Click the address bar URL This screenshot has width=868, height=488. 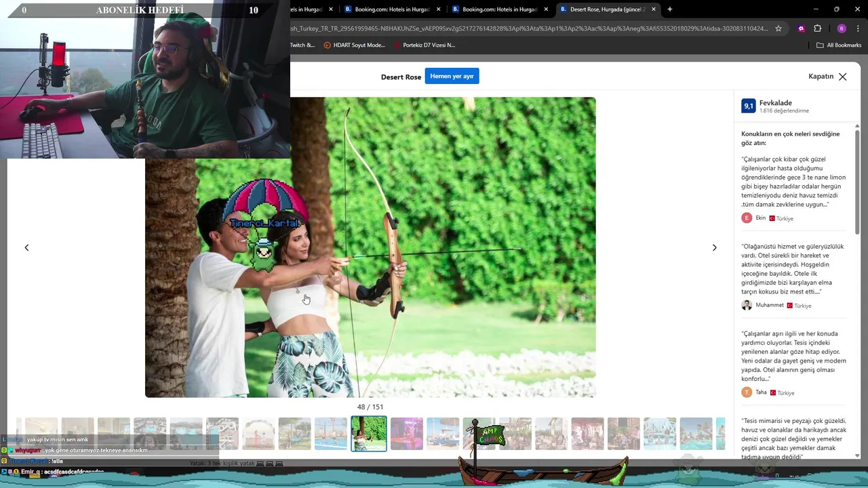(529, 28)
